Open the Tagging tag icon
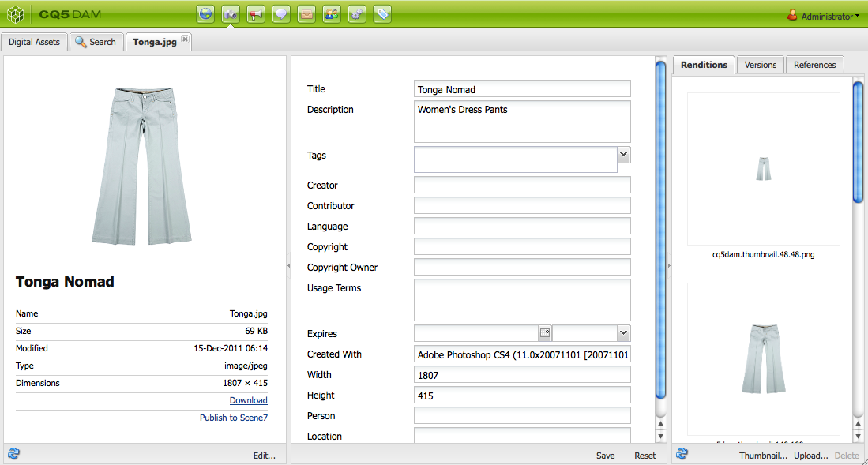This screenshot has height=465, width=868. click(x=381, y=13)
